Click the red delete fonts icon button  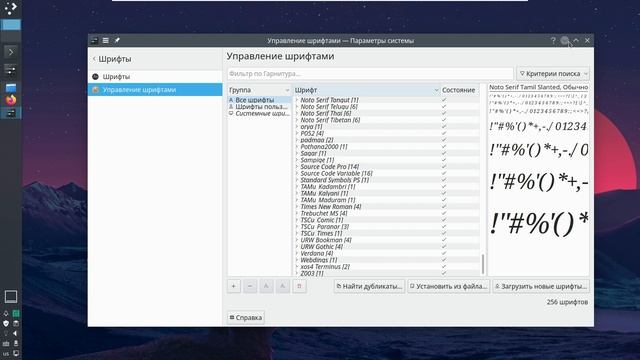pyautogui.click(x=299, y=286)
